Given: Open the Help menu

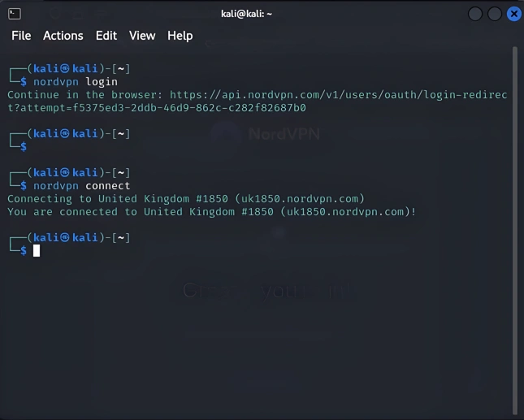Looking at the screenshot, I should tap(180, 36).
